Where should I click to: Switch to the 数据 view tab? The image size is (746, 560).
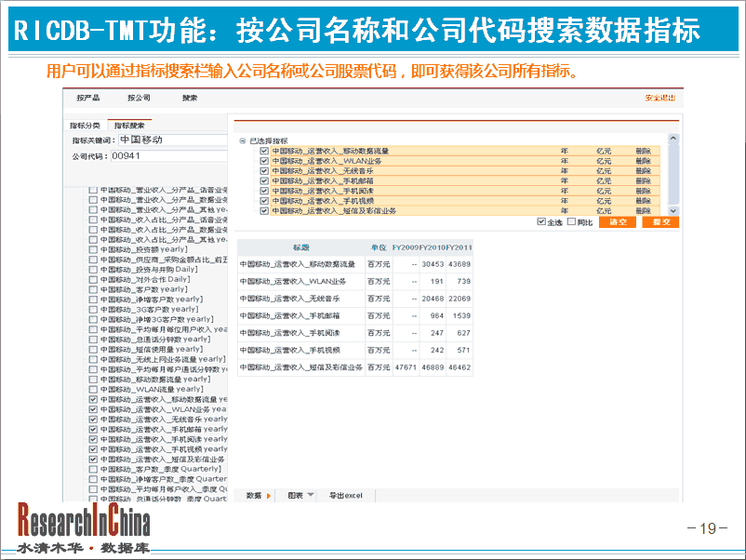259,495
